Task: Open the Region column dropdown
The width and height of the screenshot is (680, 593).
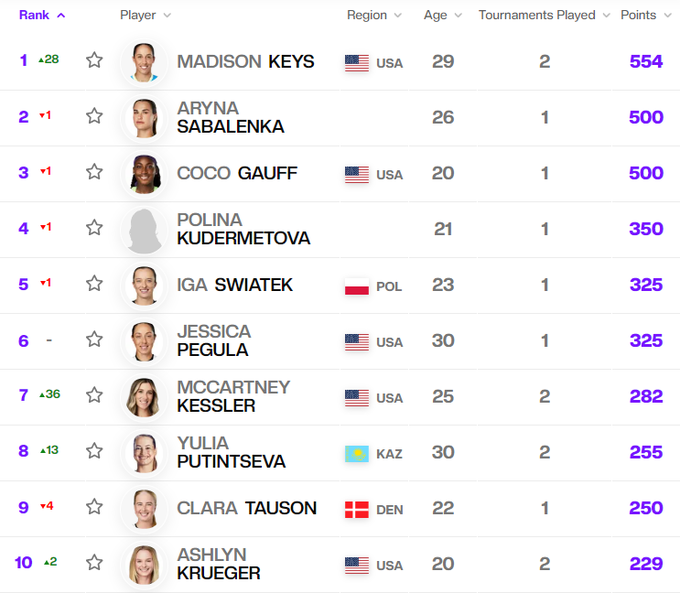Action: point(374,15)
